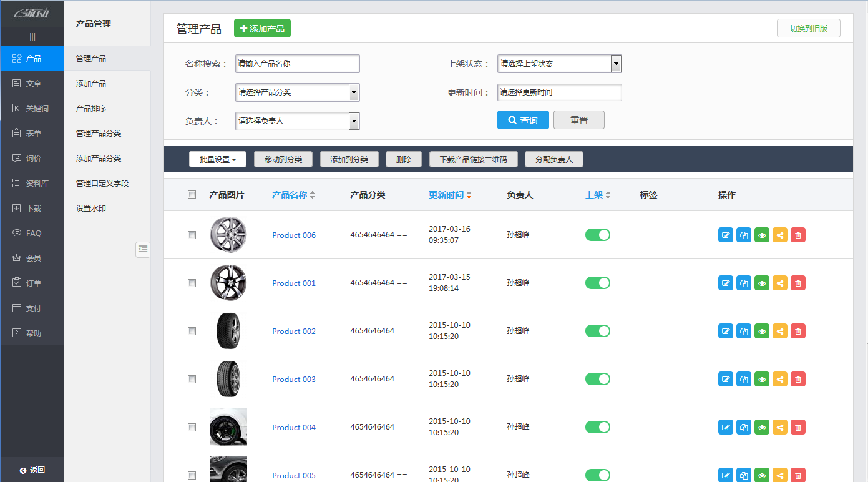Disable the 上架 switch for Product 004
The image size is (868, 482).
coord(597,427)
